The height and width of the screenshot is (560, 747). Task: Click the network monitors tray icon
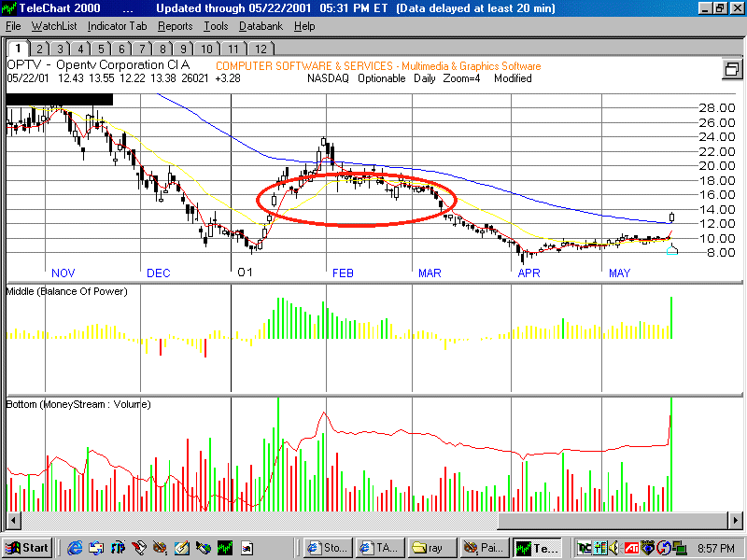[680, 548]
